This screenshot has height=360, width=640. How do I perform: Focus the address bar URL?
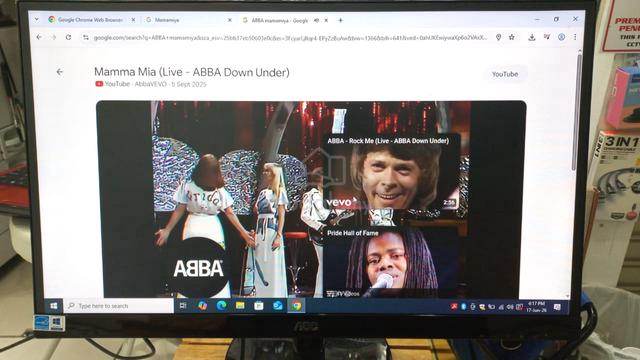290,38
